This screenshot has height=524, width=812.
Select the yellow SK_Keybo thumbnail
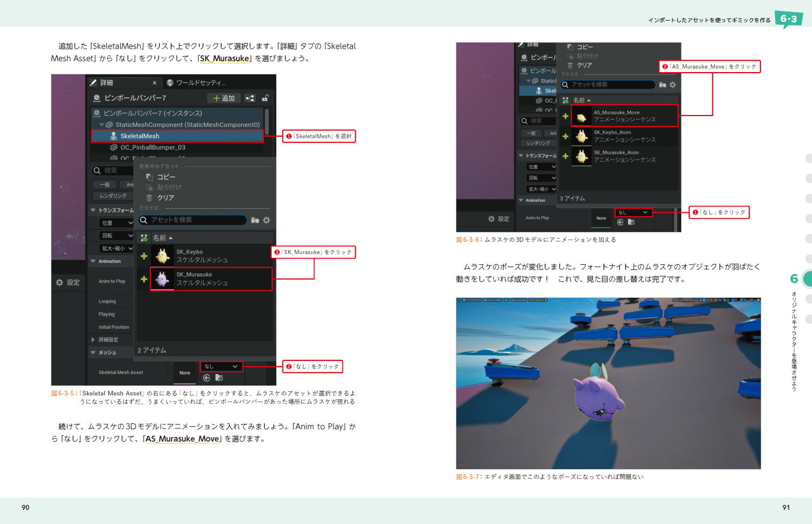(162, 256)
